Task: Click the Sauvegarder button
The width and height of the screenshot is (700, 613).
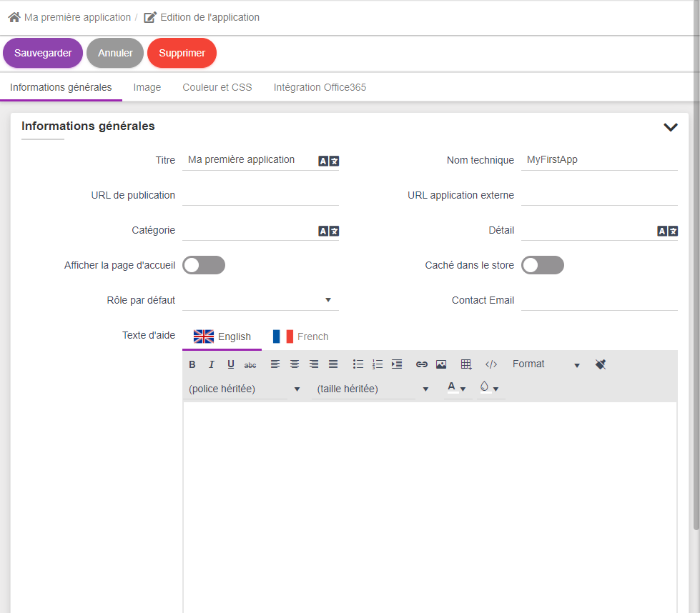Action: click(43, 53)
